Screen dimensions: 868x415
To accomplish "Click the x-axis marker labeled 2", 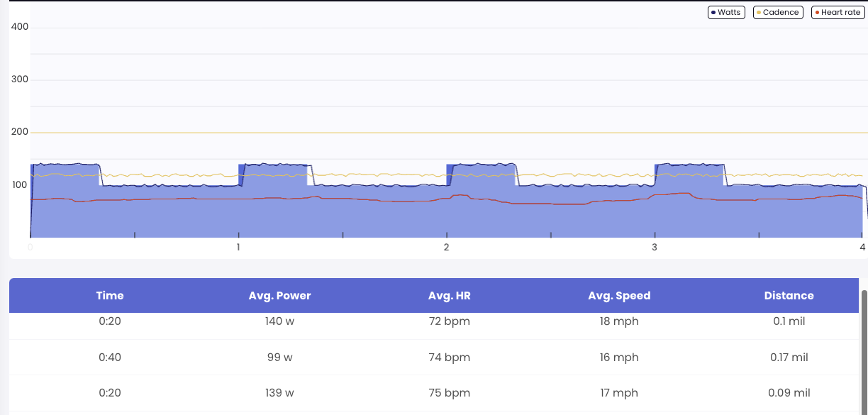I will pos(446,248).
